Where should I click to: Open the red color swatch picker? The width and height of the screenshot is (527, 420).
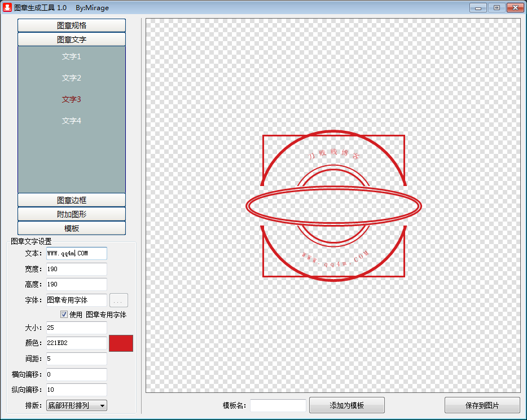[x=121, y=343]
